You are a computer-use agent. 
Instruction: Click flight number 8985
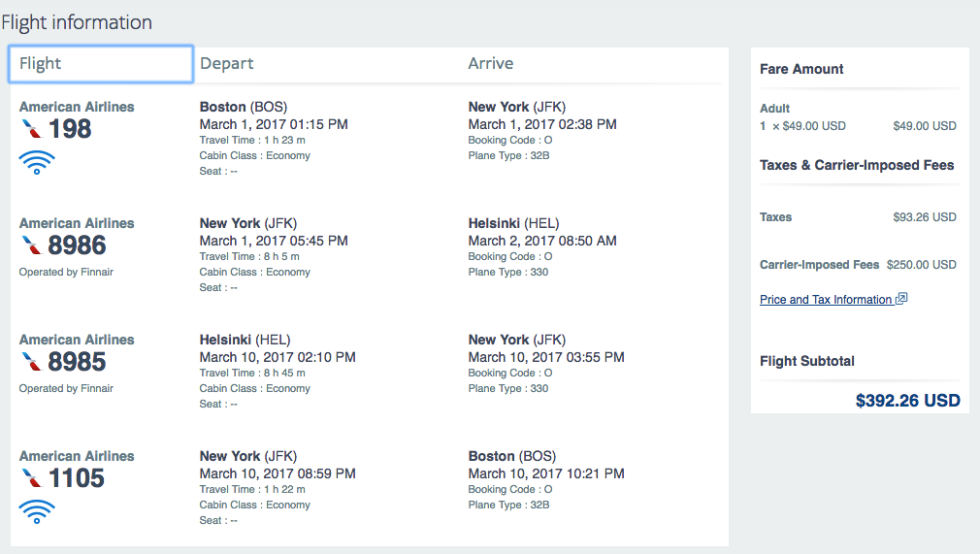point(77,362)
